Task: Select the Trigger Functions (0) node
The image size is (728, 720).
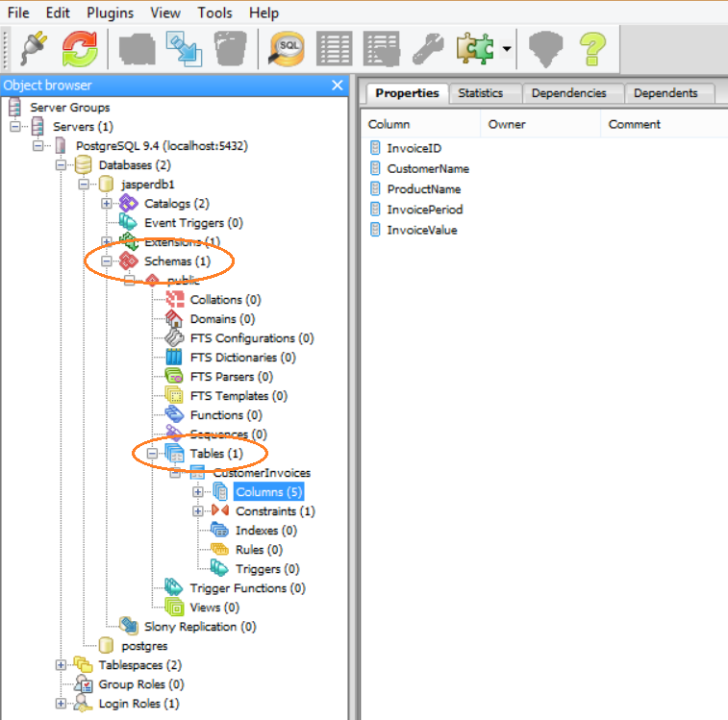Action: point(247,588)
